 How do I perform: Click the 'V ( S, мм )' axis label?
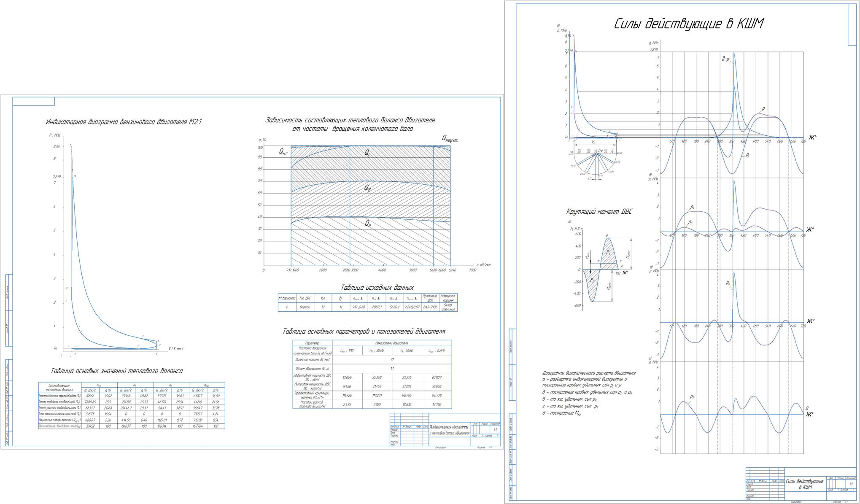point(176,349)
